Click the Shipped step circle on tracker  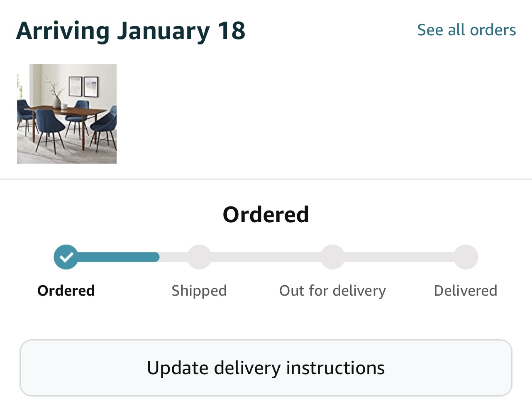pos(199,257)
